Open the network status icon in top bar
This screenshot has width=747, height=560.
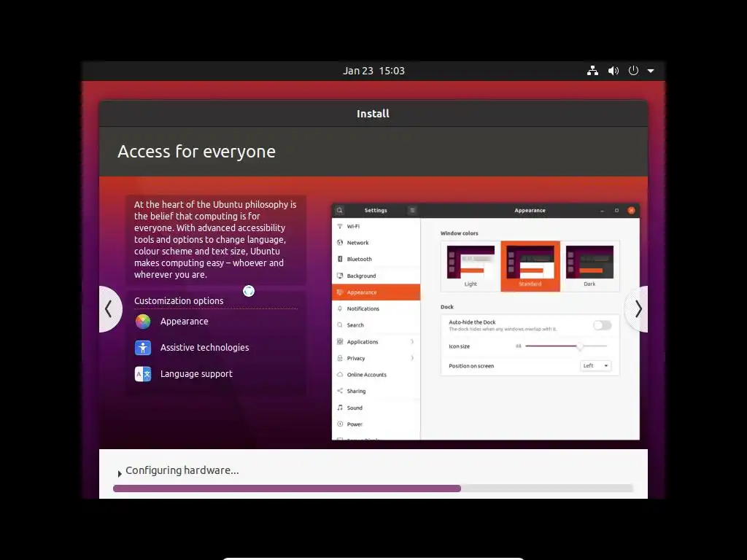tap(592, 71)
